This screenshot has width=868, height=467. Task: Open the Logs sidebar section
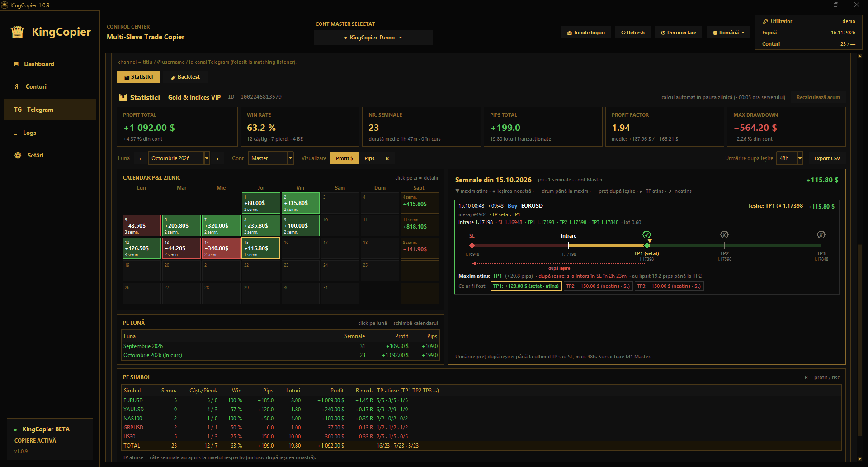pyautogui.click(x=50, y=133)
